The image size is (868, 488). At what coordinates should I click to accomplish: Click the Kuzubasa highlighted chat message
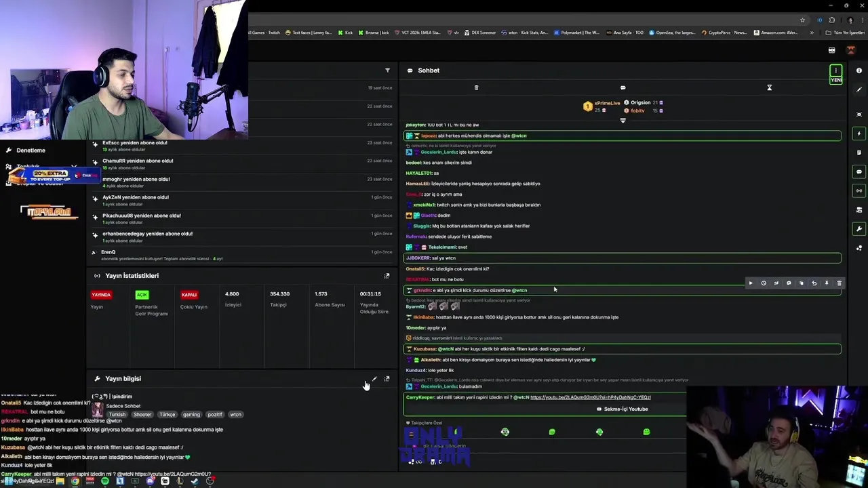click(623, 349)
